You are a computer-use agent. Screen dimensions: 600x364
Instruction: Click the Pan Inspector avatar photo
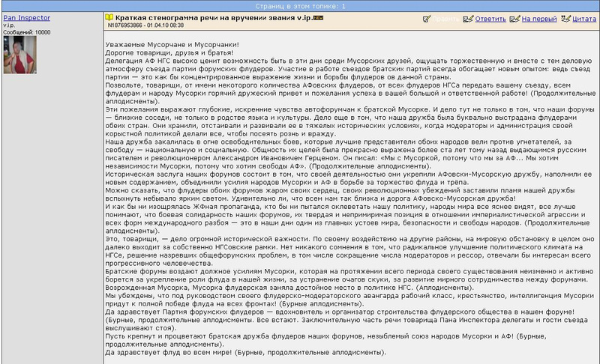[x=20, y=55]
